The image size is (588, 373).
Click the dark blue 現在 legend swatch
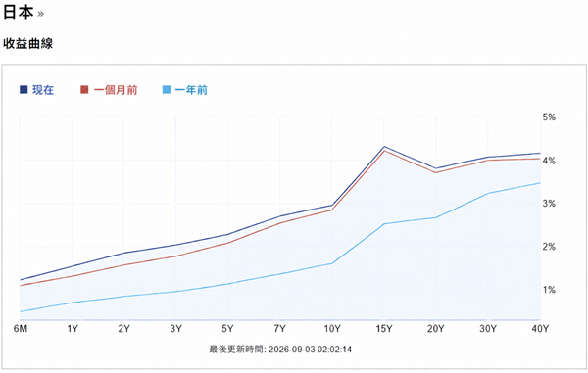click(x=24, y=90)
